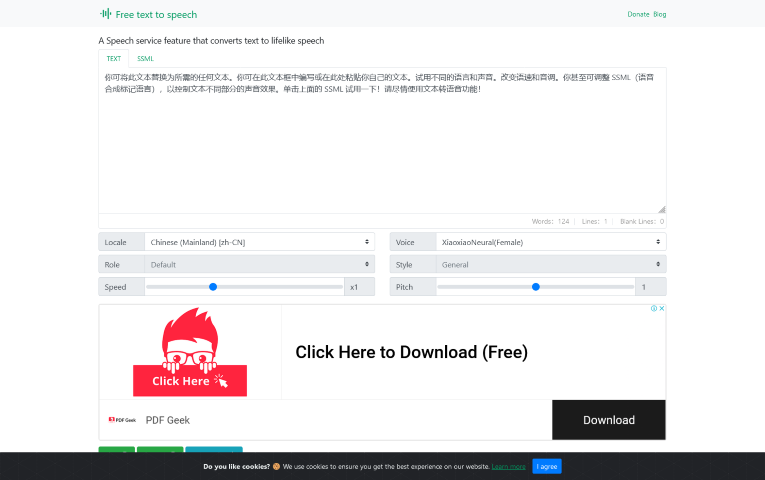Click the Speed slider handle
The width and height of the screenshot is (765, 480).
coord(213,287)
